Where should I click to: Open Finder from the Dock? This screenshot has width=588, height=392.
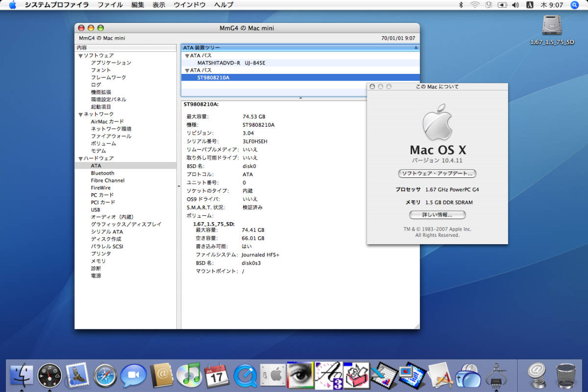coord(22,376)
